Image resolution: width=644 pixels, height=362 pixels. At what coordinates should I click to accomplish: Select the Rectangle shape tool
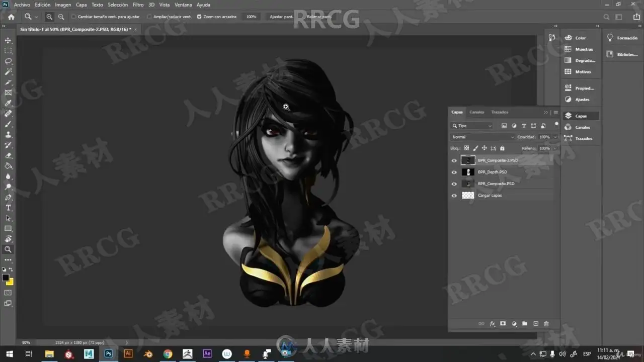[x=8, y=229]
